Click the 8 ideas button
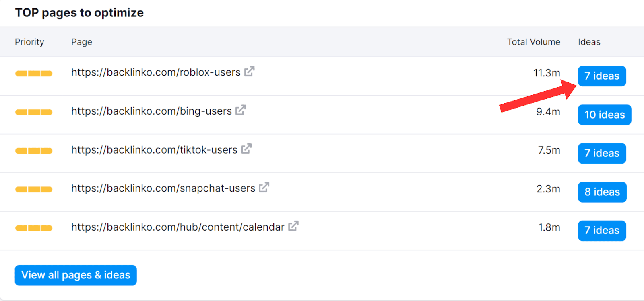 (x=602, y=192)
